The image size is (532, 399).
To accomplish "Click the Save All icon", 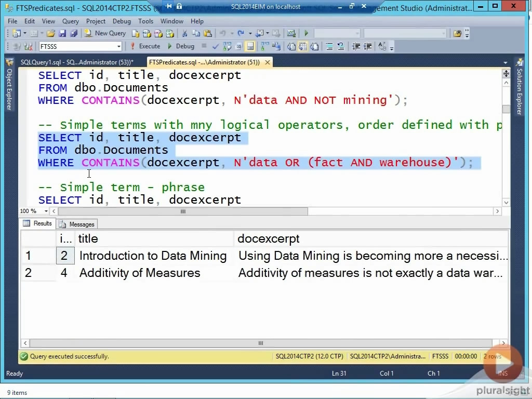I will pos(74,33).
